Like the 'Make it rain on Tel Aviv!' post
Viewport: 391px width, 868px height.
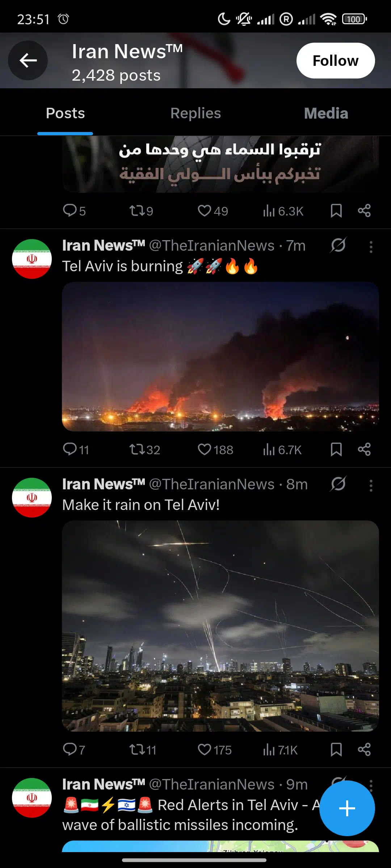point(214,750)
